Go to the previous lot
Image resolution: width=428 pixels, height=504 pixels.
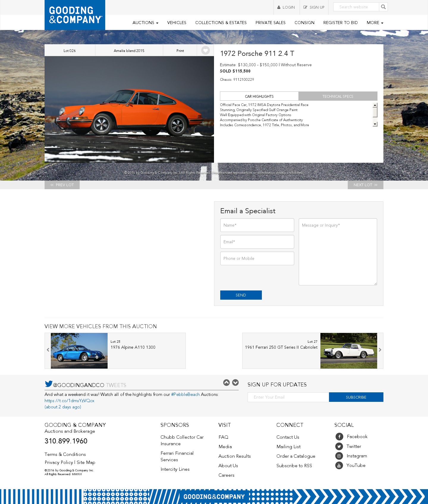(x=62, y=185)
